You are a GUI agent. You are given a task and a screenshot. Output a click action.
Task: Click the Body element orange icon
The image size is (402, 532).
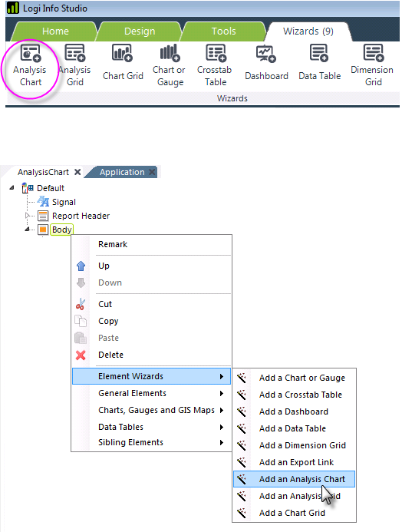click(x=43, y=230)
